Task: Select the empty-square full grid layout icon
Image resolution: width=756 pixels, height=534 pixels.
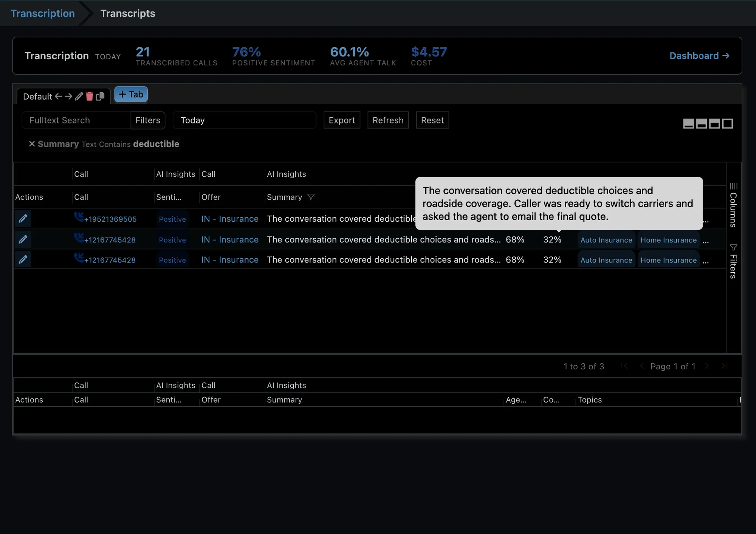Action: pyautogui.click(x=728, y=123)
